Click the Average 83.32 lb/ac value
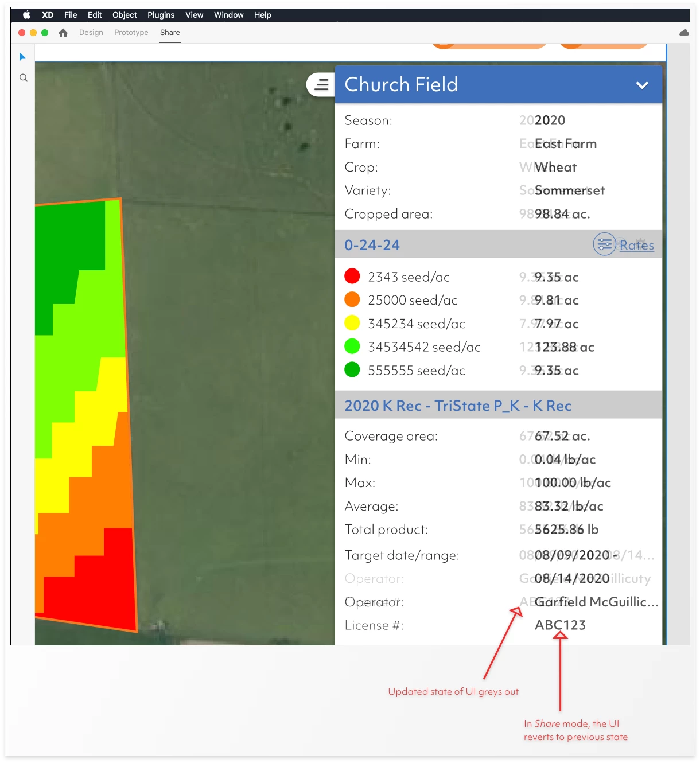This screenshot has height=763, width=700. 569,507
